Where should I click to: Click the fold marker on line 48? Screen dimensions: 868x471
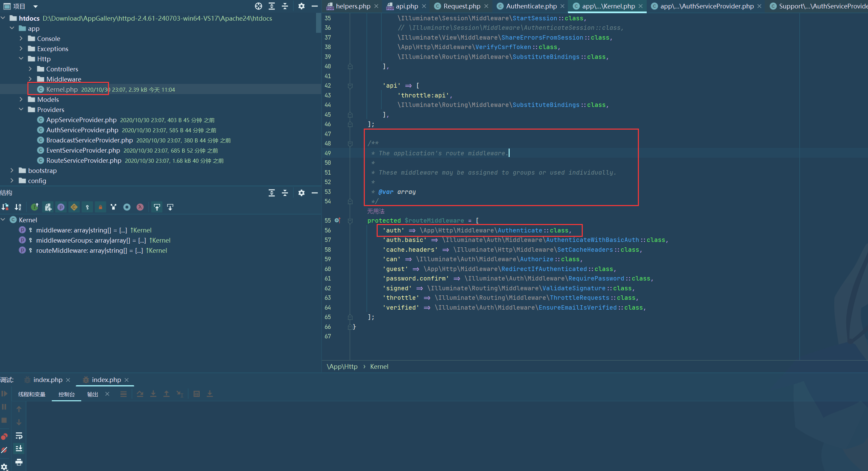350,143
